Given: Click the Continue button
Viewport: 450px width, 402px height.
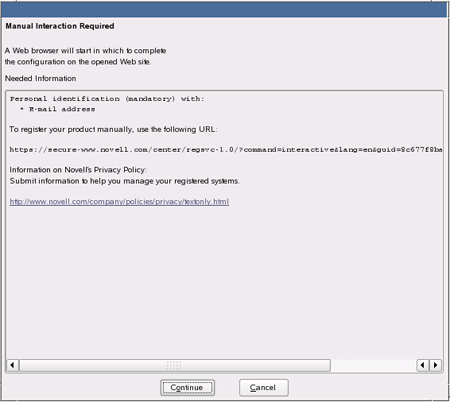Looking at the screenshot, I should click(187, 388).
